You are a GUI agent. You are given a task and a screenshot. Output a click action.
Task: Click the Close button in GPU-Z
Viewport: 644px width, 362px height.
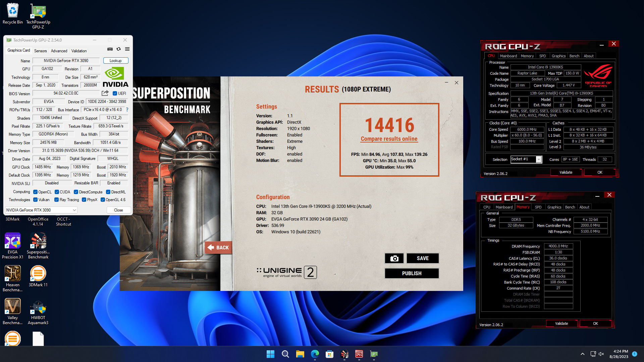pyautogui.click(x=118, y=210)
